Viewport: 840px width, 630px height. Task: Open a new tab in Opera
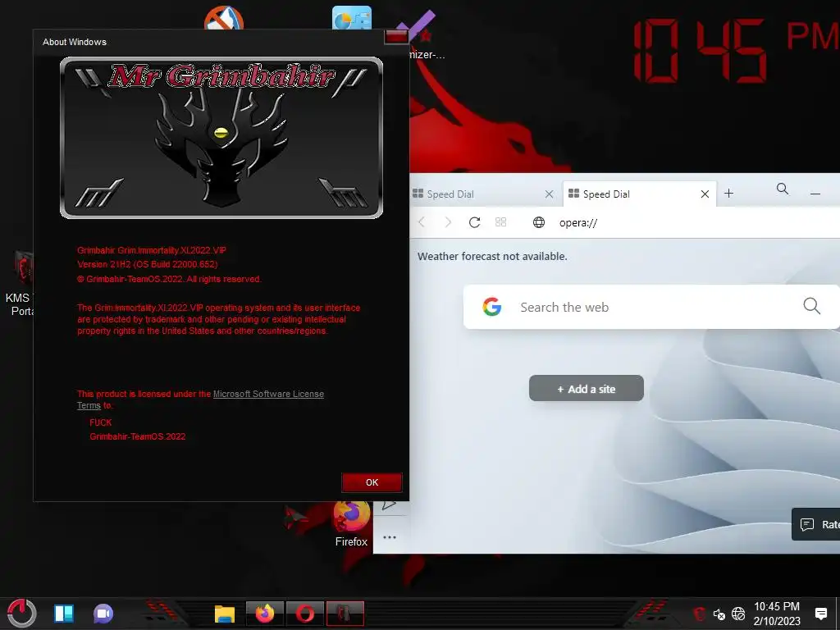pos(728,194)
